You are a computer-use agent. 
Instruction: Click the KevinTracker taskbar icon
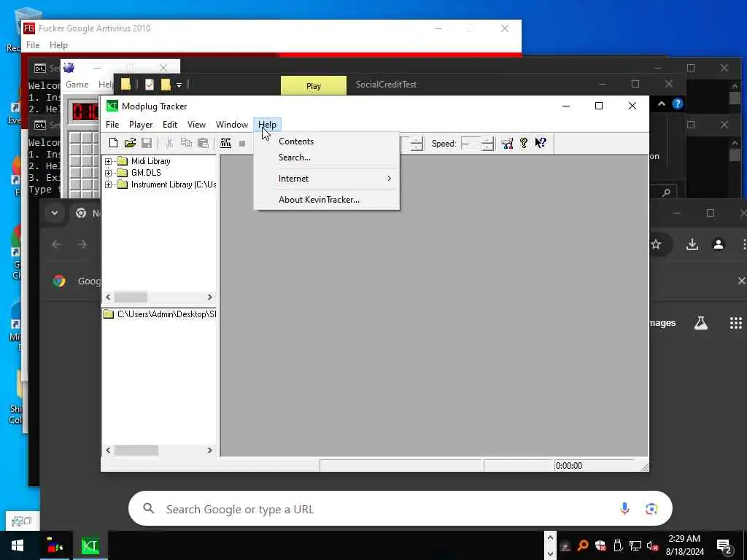90,545
